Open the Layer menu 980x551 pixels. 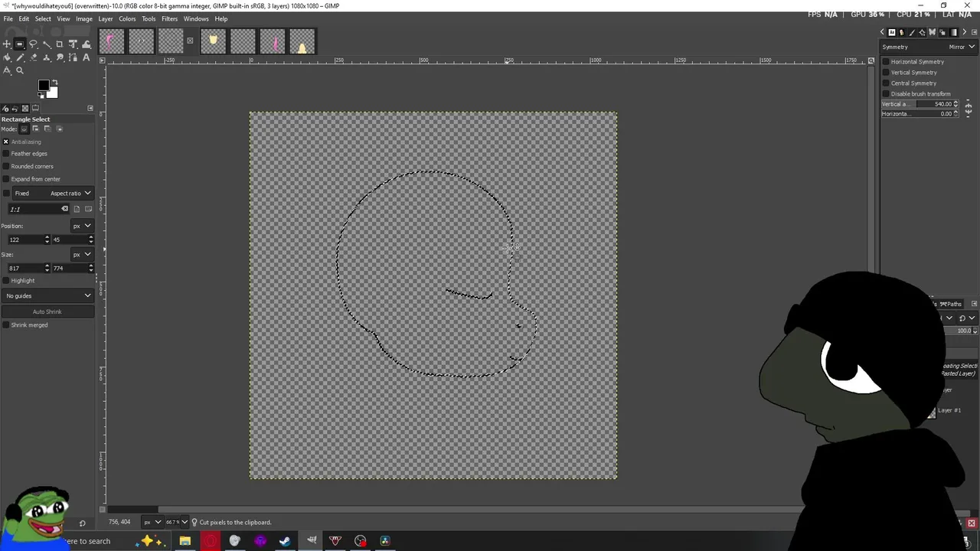(105, 18)
